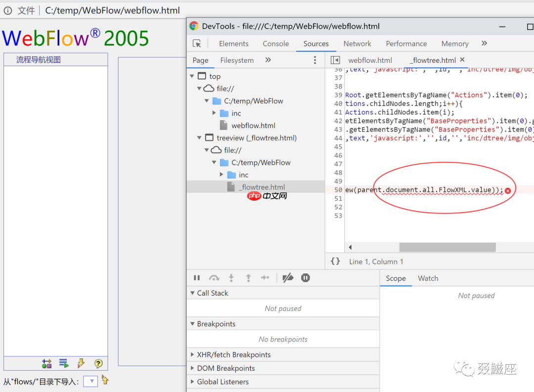Toggle deactivate breakpoints icon

(x=288, y=278)
